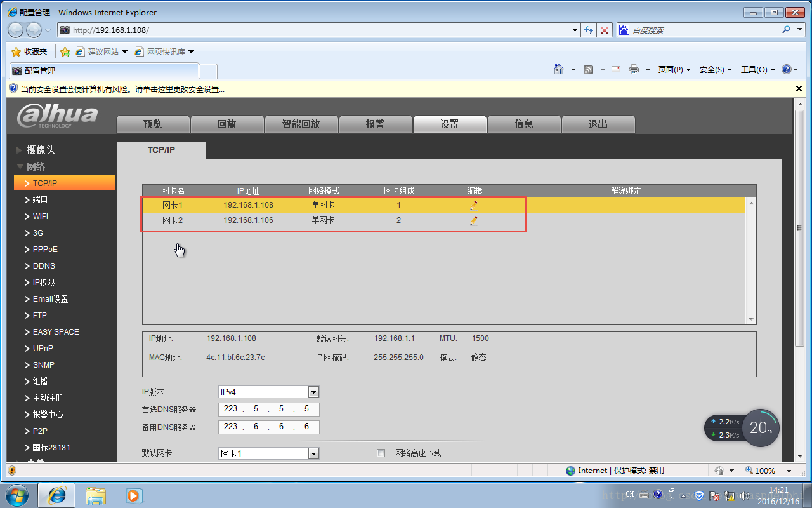Switch to the 智能回放 tab

[301, 124]
